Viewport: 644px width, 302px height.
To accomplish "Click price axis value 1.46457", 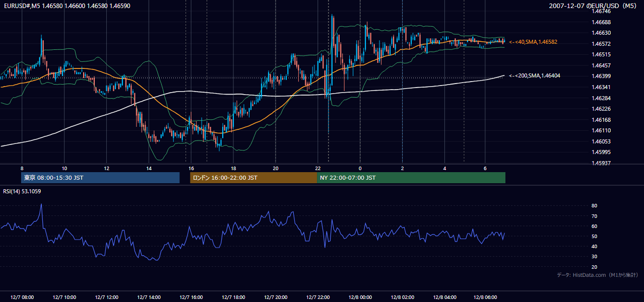I will pos(601,65).
